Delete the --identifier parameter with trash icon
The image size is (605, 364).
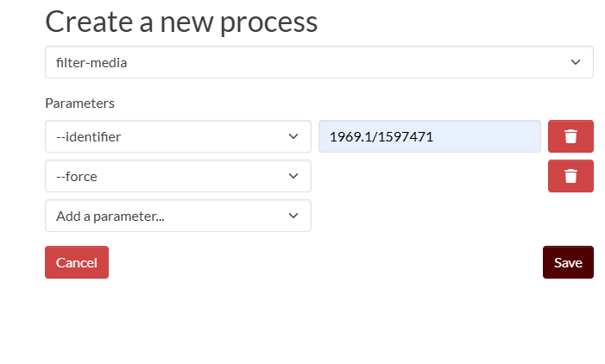pos(570,136)
